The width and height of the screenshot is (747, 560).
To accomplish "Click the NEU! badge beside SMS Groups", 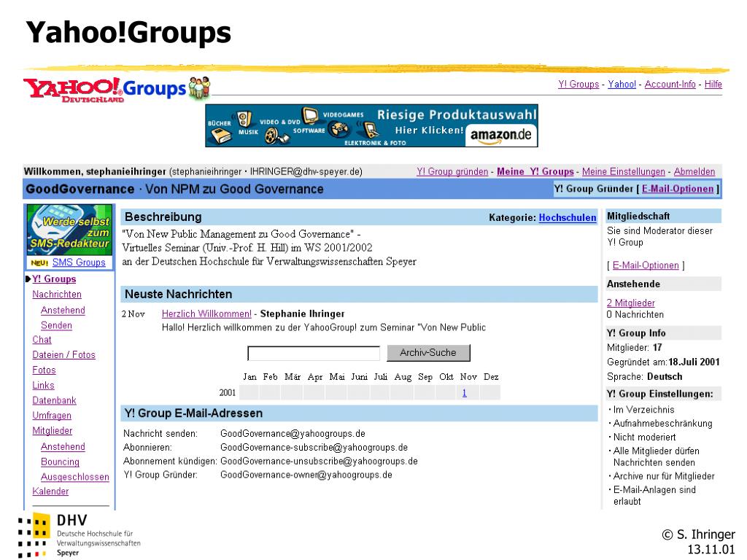I will [39, 262].
